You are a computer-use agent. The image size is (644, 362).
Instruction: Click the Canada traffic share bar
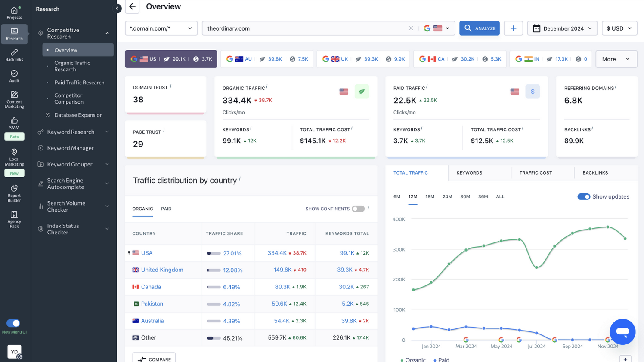pos(214,287)
